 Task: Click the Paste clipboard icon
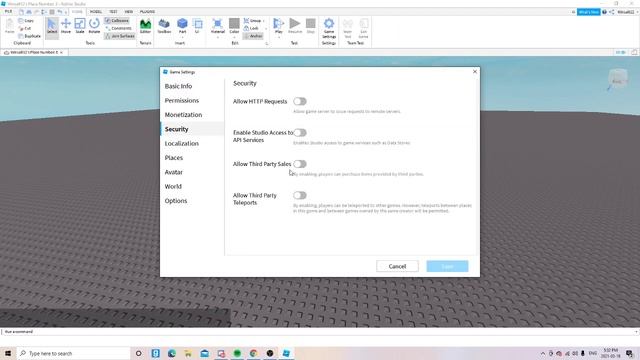pos(9,26)
